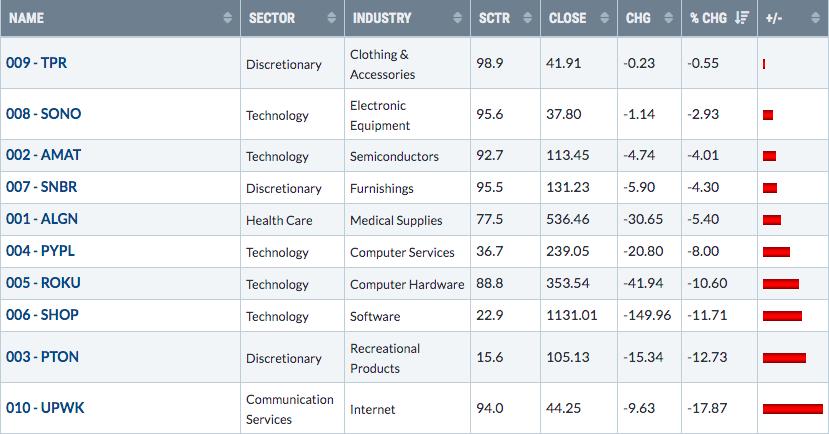Click the CHG column sort arrows
This screenshot has height=434, width=829.
coord(668,18)
